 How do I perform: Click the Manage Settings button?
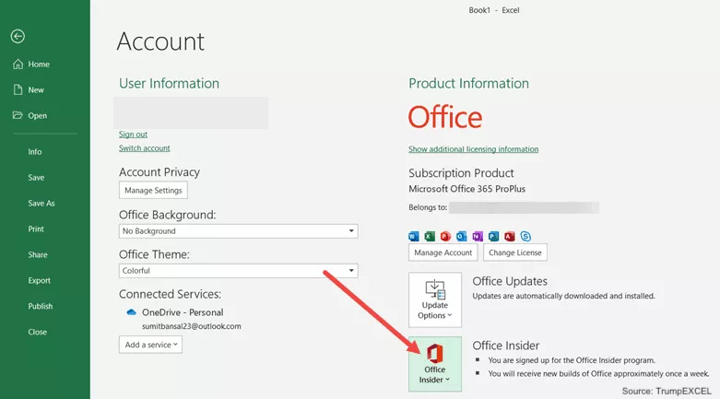pos(153,190)
